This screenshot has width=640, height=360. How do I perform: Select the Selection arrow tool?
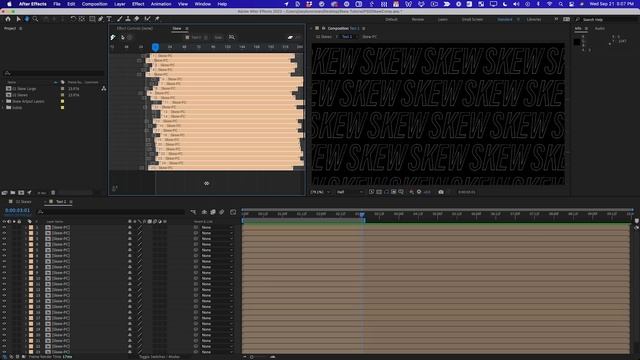coord(18,19)
